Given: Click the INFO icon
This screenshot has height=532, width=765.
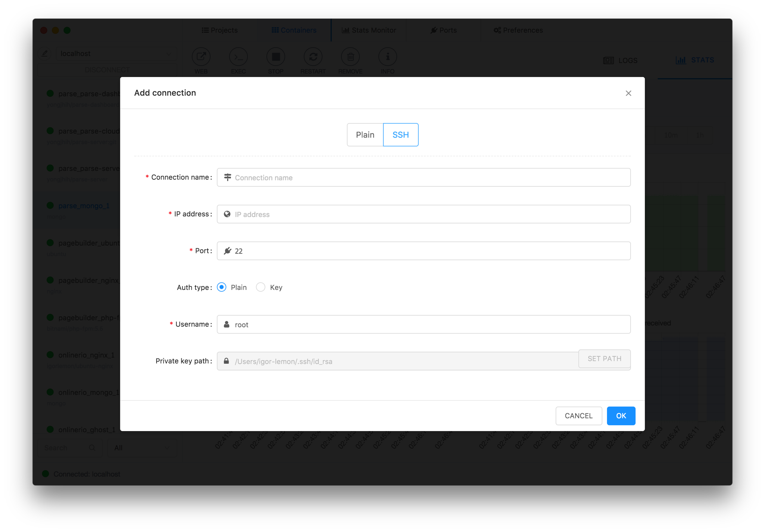Looking at the screenshot, I should (x=388, y=57).
